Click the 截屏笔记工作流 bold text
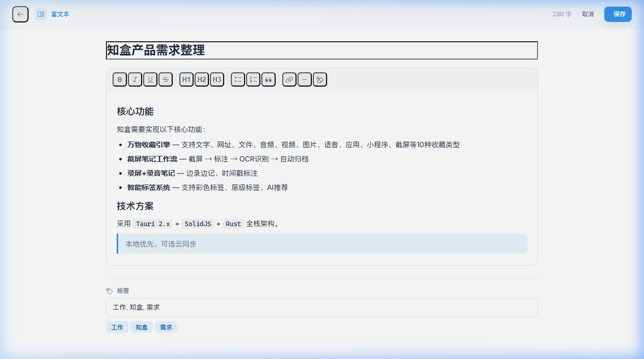644x359 pixels. 152,159
